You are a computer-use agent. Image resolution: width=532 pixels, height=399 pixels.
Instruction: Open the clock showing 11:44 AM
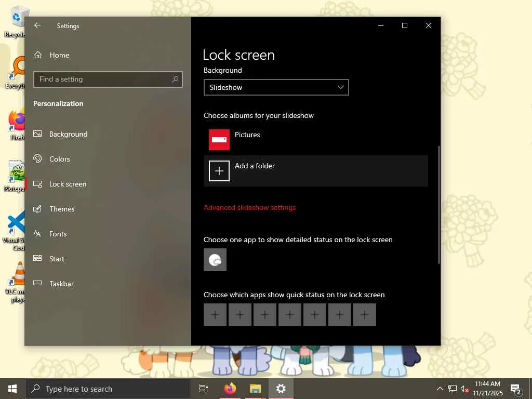coord(487,389)
